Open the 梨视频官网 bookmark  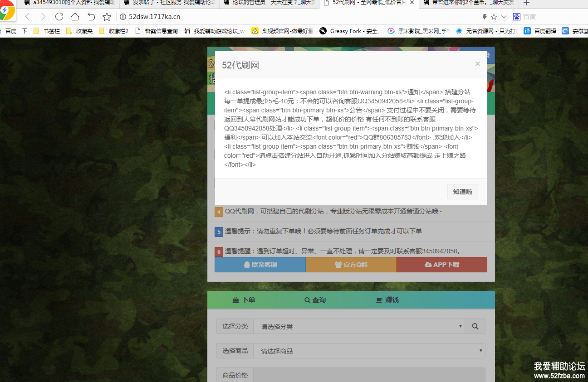[x=282, y=31]
